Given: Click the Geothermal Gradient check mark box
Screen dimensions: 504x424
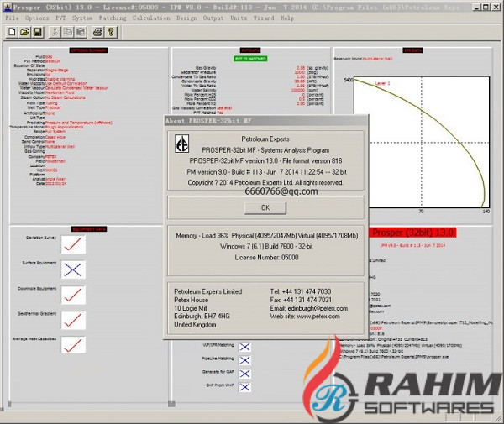Looking at the screenshot, I should click(x=73, y=320).
